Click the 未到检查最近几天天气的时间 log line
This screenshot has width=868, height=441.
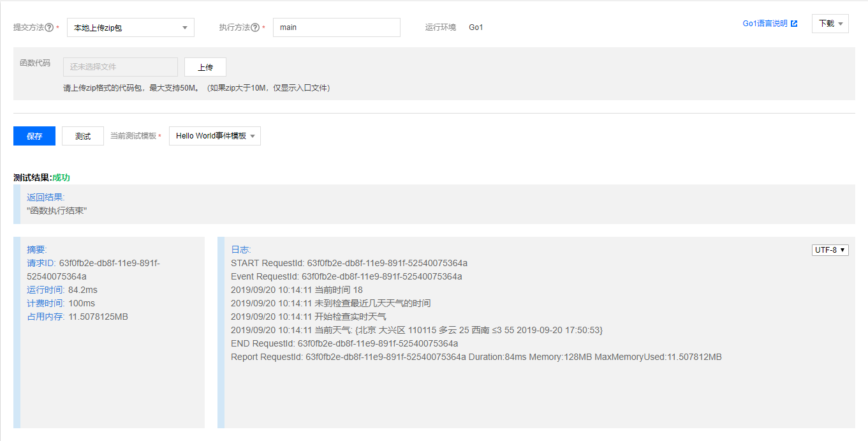click(x=331, y=303)
